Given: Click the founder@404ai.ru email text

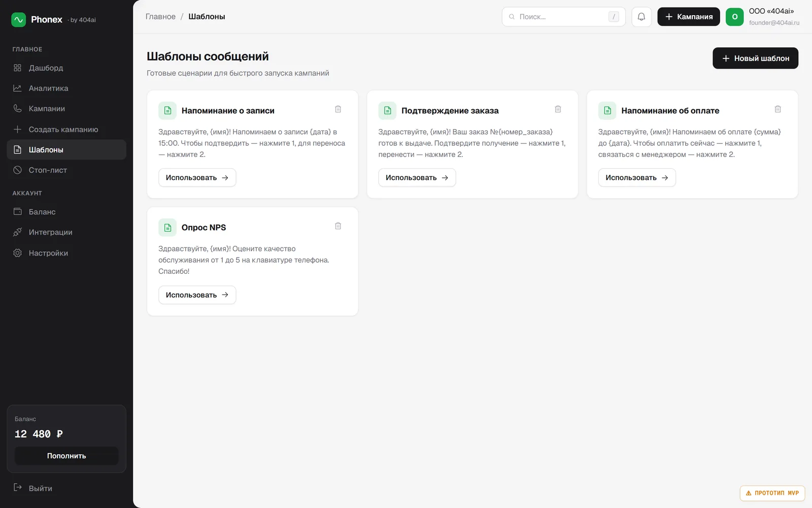Looking at the screenshot, I should (x=774, y=23).
